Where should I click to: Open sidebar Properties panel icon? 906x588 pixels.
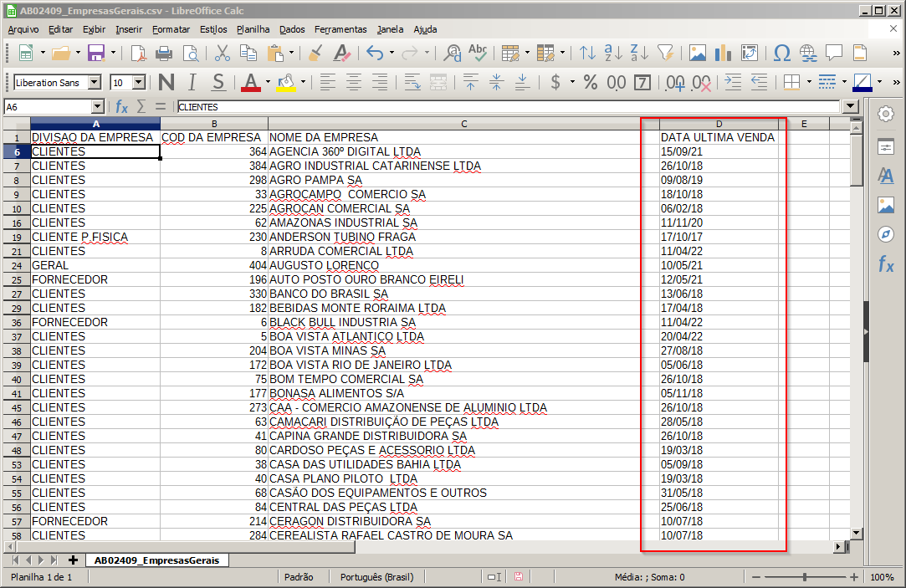[x=886, y=146]
